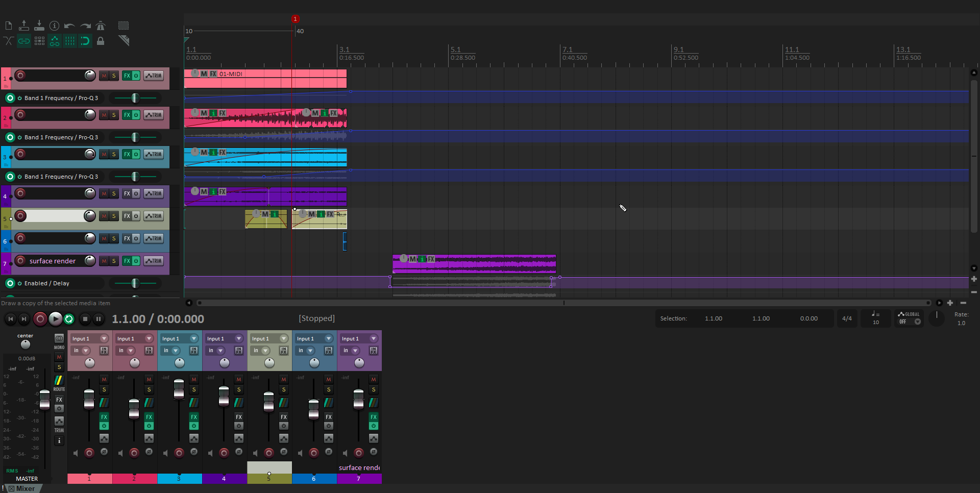Click the open project upload-arrow icon
The image size is (980, 493).
point(24,26)
